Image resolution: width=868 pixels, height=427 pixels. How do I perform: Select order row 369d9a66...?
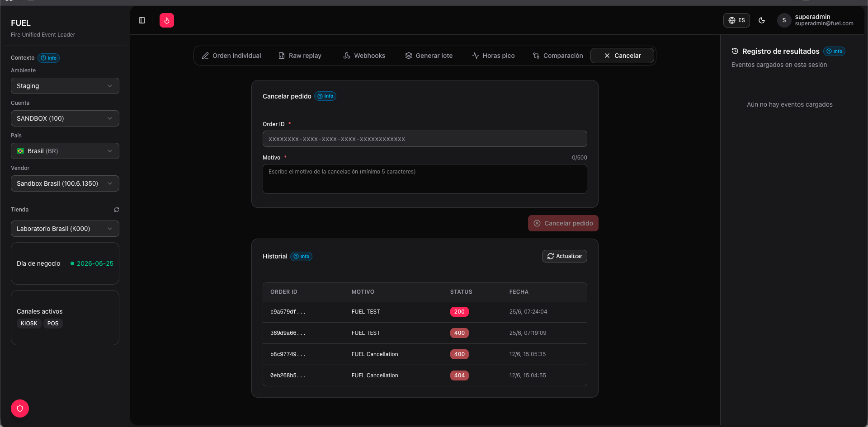pyautogui.click(x=425, y=333)
